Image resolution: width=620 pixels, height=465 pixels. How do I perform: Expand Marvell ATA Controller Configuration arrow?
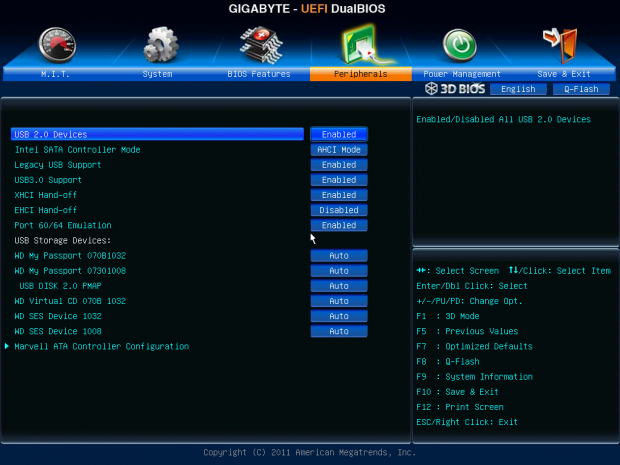[7, 346]
